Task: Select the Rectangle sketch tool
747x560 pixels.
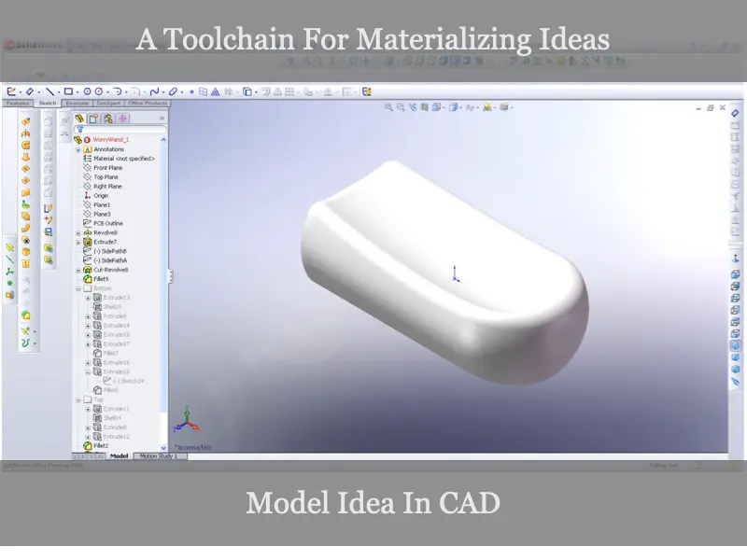Action: [x=68, y=91]
